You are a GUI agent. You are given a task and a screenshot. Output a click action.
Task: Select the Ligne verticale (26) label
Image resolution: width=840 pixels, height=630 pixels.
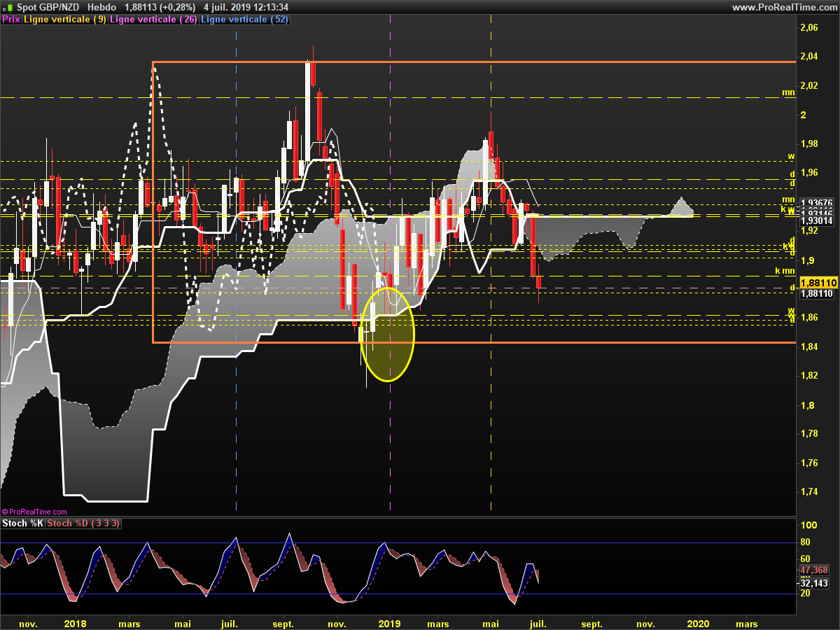click(x=153, y=20)
